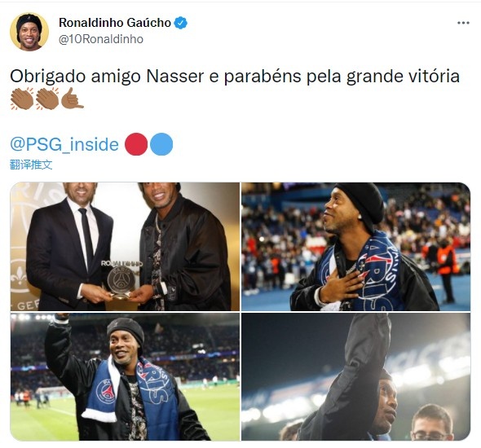The width and height of the screenshot is (481, 448).
Task: Click Ronaldinho's profile avatar picture
Action: pyautogui.click(x=29, y=32)
